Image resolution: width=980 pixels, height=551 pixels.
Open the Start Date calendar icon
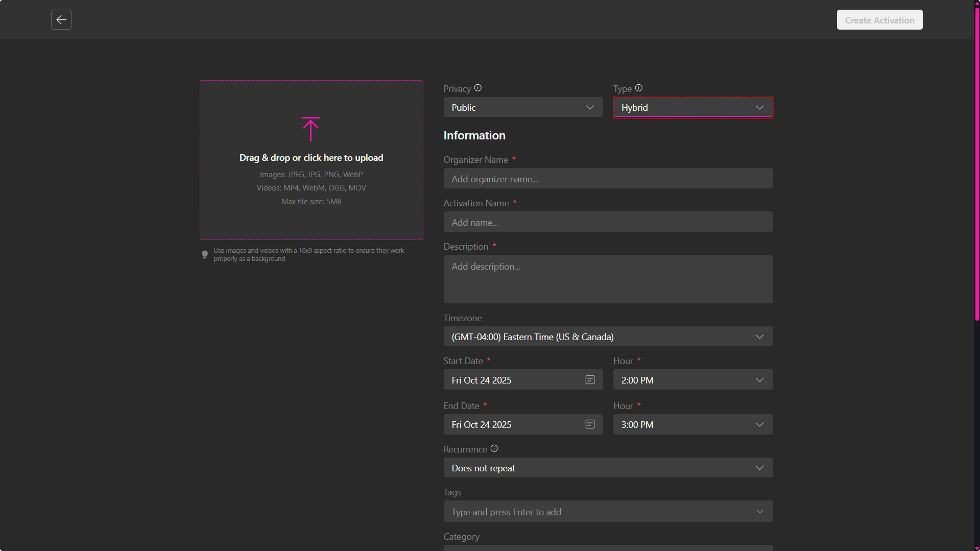coord(590,380)
